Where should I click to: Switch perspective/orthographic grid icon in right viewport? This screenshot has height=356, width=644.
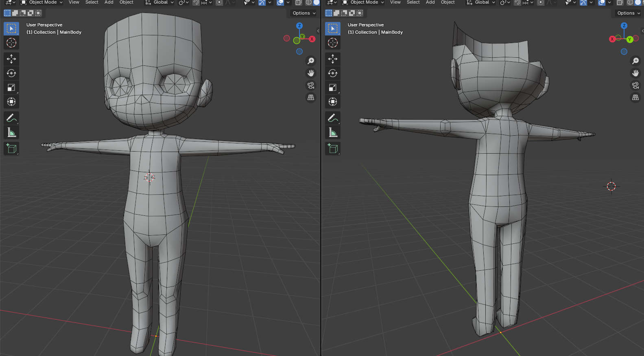[635, 98]
